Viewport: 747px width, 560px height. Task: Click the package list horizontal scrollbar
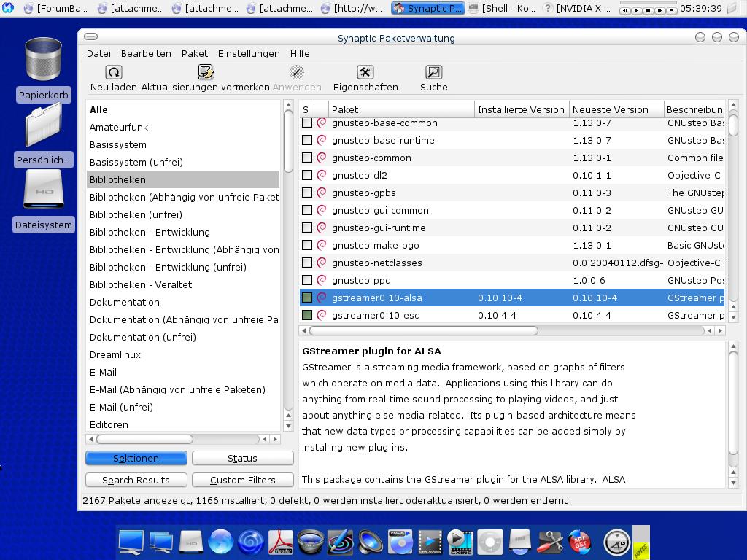[424, 330]
